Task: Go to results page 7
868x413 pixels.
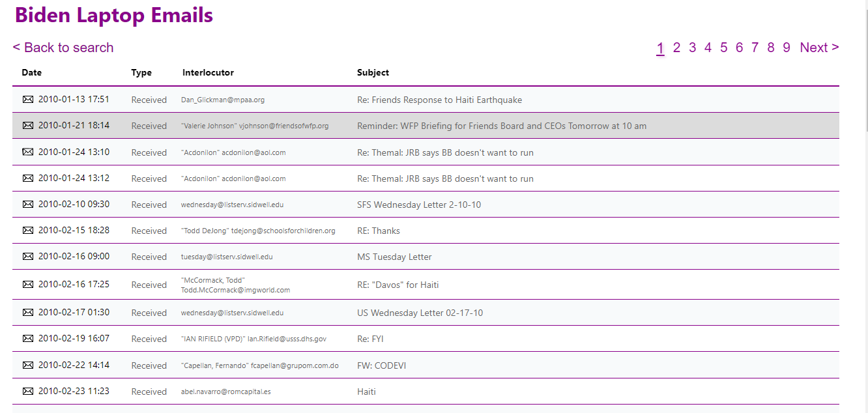Action: (x=755, y=48)
